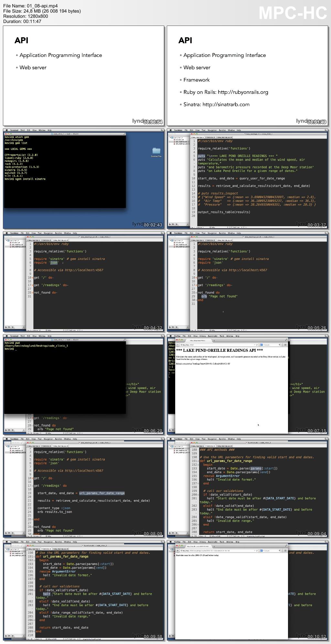Open the Terminal menu in the 00:02:43 frame
The height and width of the screenshot is (644, 331).
[x=14, y=130]
